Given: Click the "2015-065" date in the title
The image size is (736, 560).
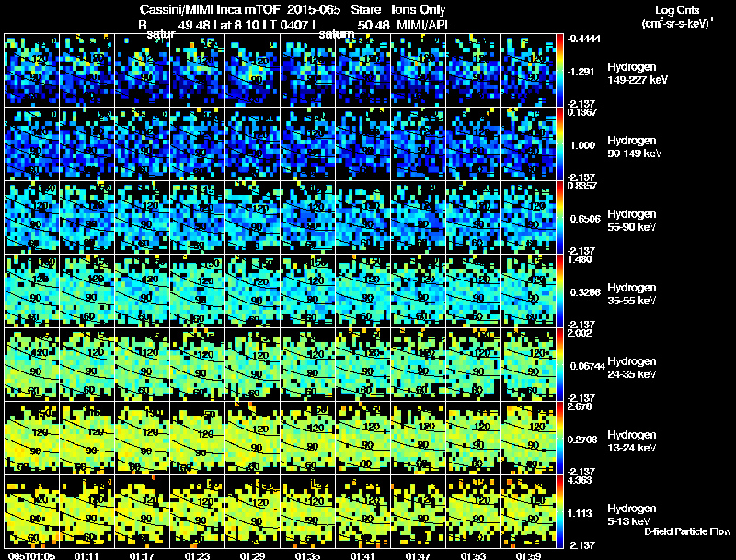Looking at the screenshot, I should pyautogui.click(x=314, y=10).
